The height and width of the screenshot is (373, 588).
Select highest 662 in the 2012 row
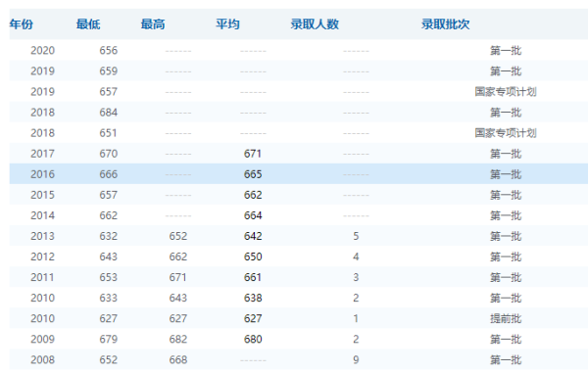tap(177, 256)
